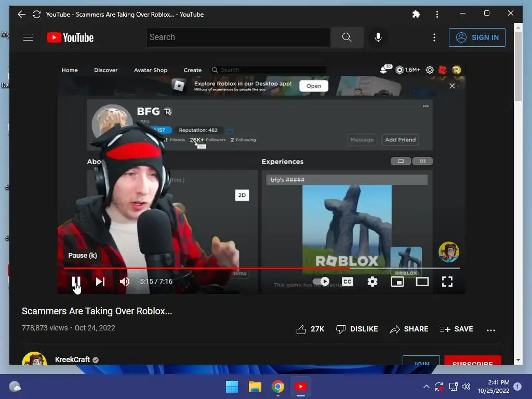
Task: Open the player settings gear
Action: [373, 282]
